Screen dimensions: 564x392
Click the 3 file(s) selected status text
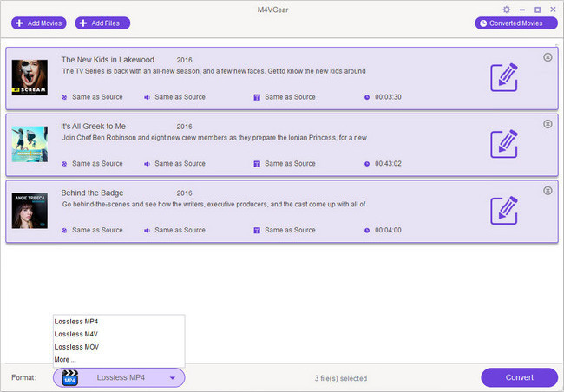(341, 378)
